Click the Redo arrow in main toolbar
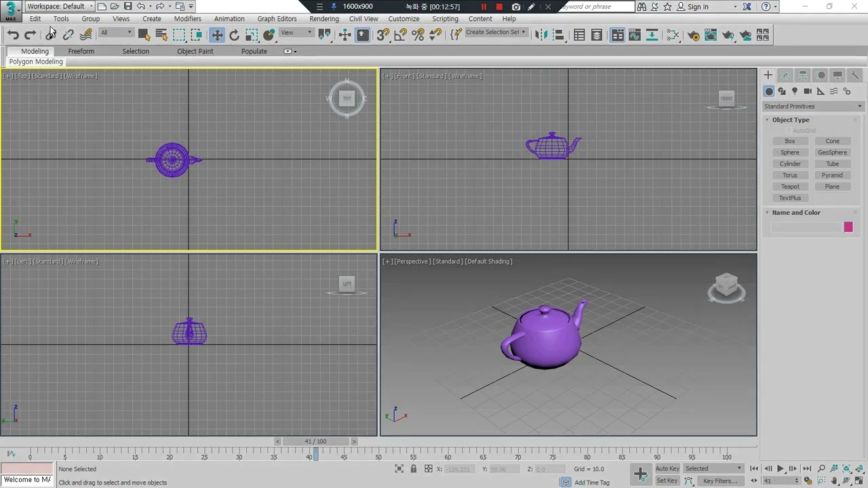 point(30,35)
